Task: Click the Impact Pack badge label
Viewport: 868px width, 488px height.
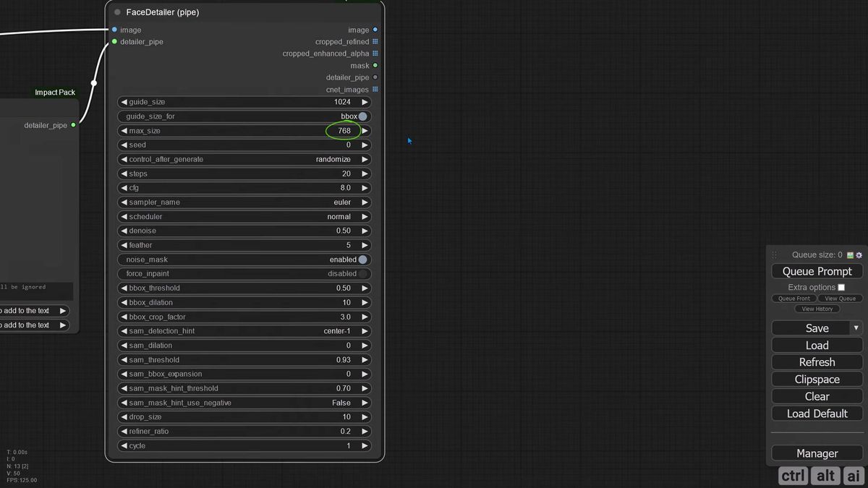Action: point(55,93)
